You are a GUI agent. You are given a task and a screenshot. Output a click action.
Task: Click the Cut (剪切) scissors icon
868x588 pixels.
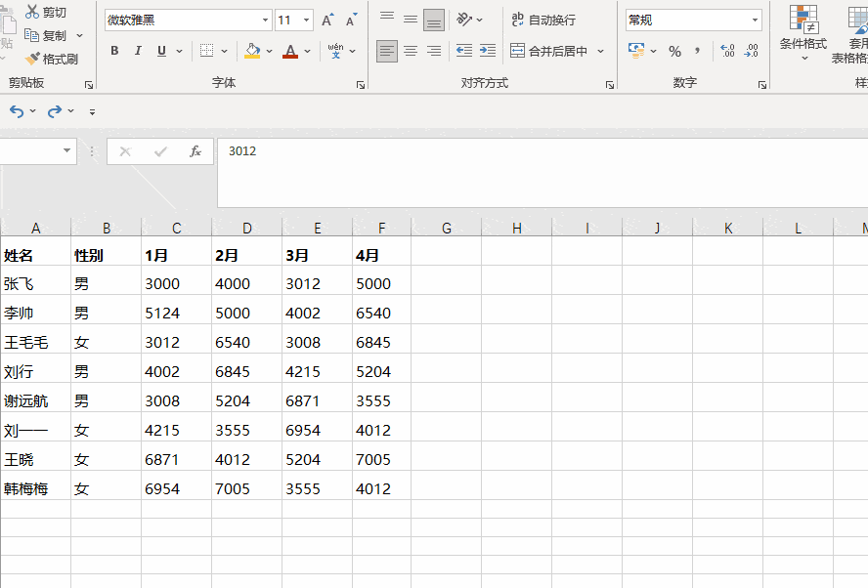click(33, 12)
